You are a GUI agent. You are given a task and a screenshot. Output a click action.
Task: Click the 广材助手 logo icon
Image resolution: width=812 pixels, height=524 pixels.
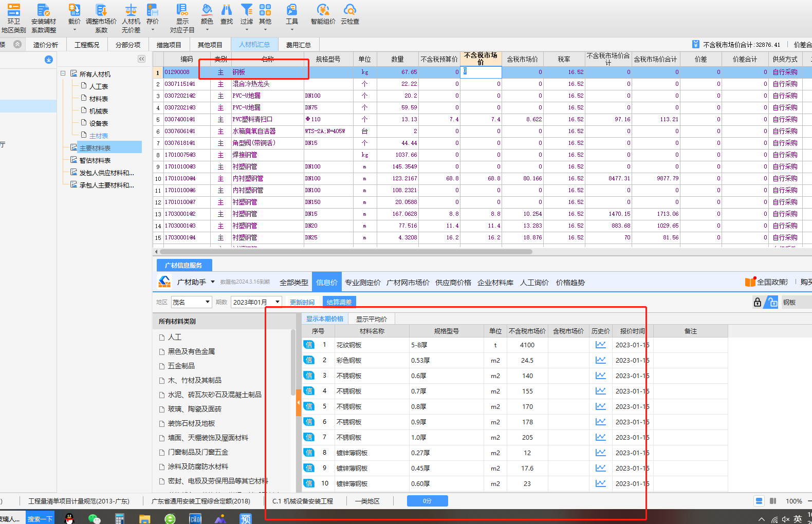(x=164, y=282)
